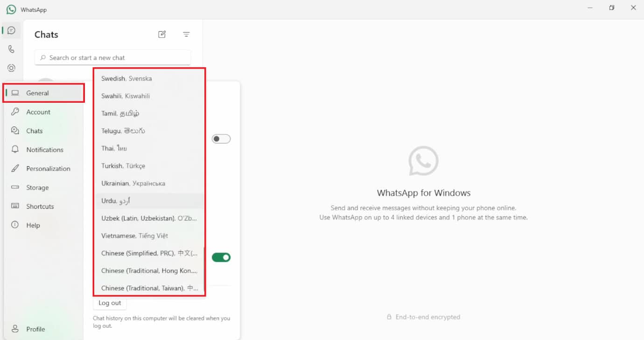Viewport: 644px width, 340px height.
Task: Restore down the WhatsApp window
Action: click(x=612, y=8)
